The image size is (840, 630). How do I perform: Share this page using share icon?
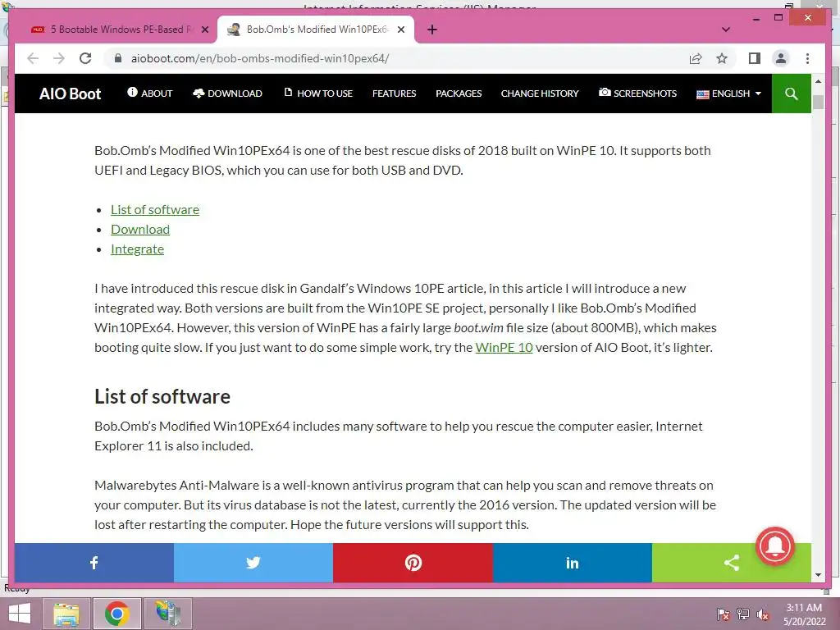[696, 58]
